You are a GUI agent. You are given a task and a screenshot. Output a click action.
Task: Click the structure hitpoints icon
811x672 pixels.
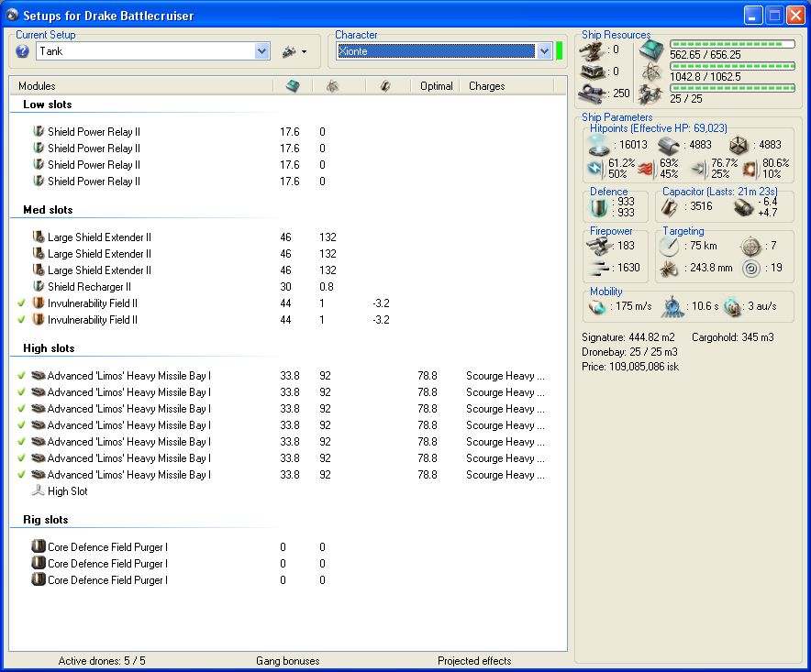point(739,146)
